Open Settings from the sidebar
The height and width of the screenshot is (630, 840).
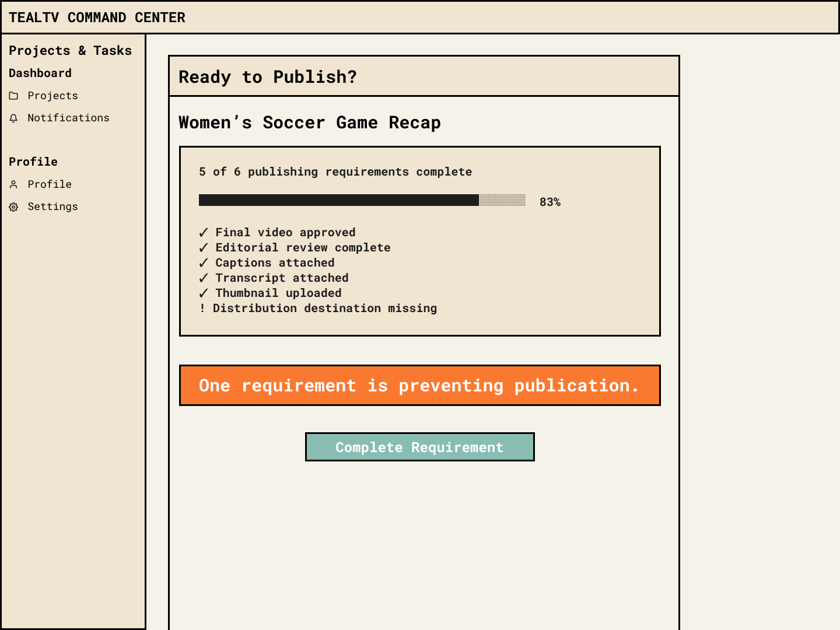tap(52, 206)
